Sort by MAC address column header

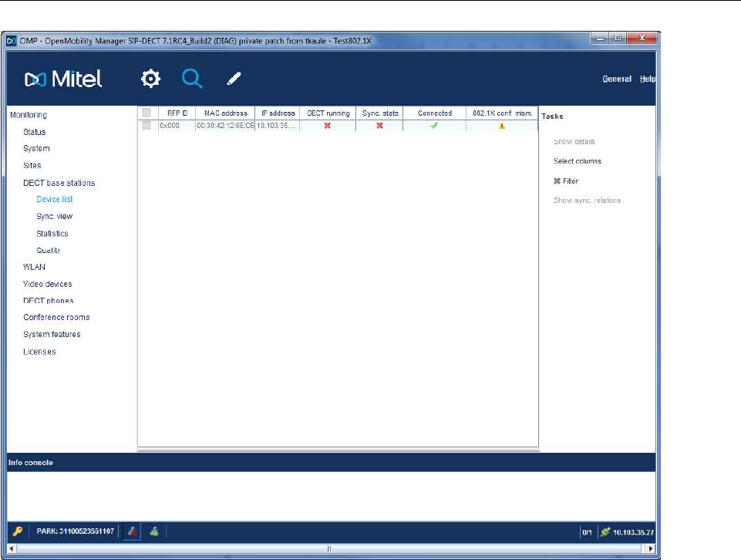pyautogui.click(x=225, y=113)
